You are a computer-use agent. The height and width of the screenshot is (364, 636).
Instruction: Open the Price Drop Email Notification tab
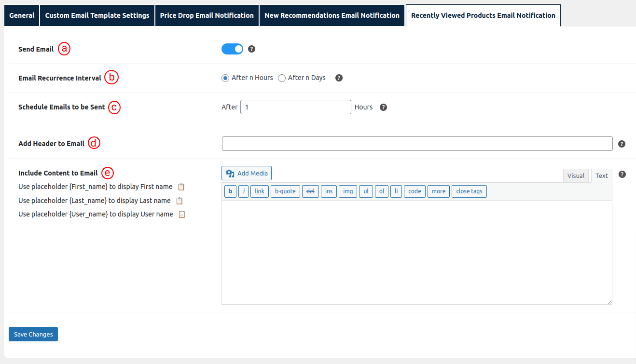(207, 15)
